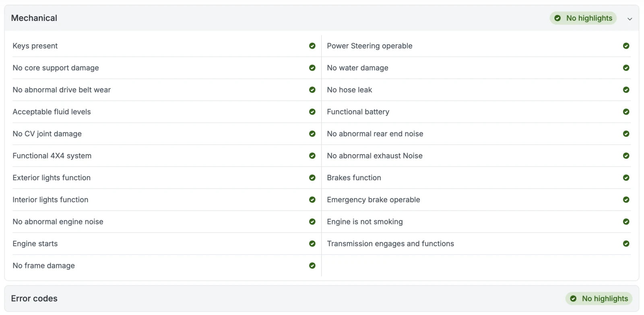Select the 'No abnormal drive belt wear' label
Viewport: 644px width, 315px height.
(x=62, y=90)
